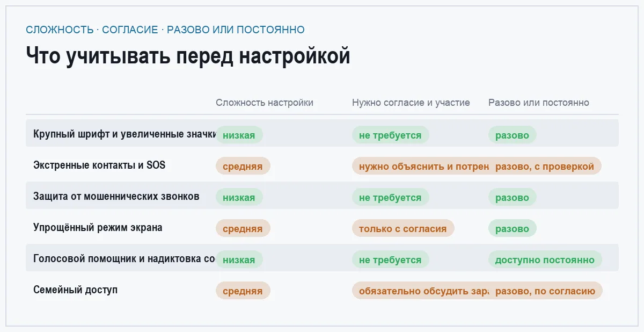Viewport: 644px width, 332px height.
Task: Click 'средняя' badge in Экстренные контакты row
Action: [x=243, y=166]
